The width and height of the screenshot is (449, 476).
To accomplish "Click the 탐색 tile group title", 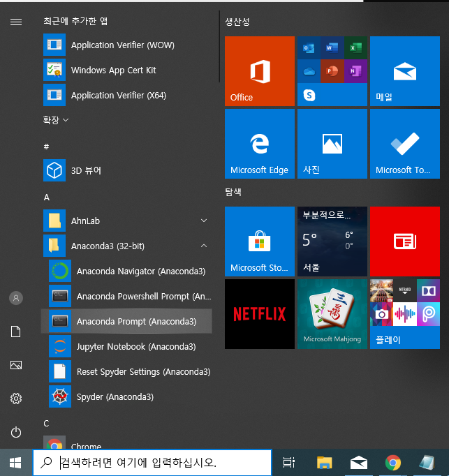I will (233, 192).
